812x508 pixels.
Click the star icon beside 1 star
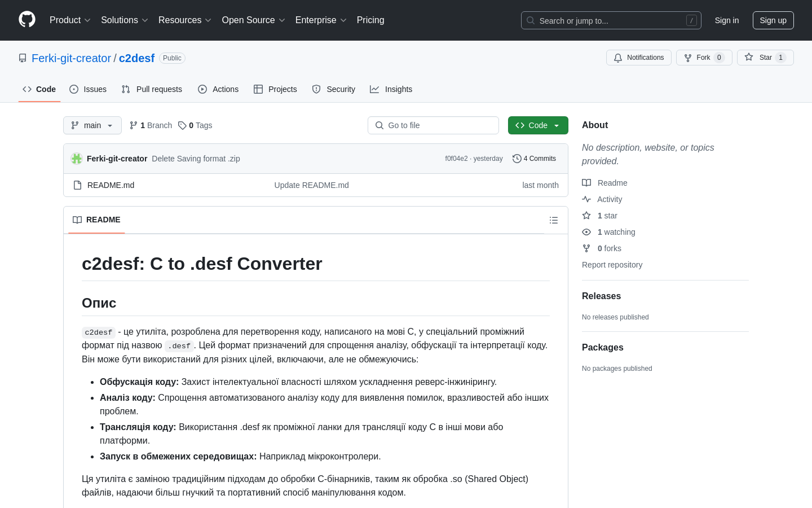coord(586,216)
